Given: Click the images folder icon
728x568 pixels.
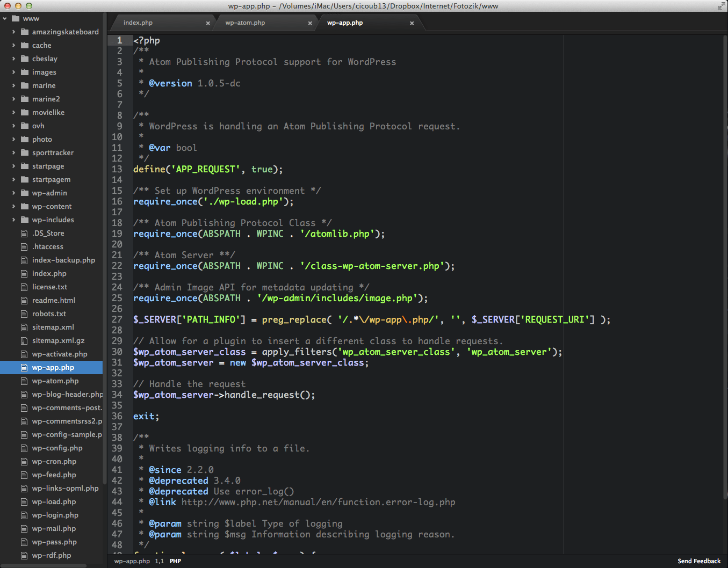Looking at the screenshot, I should [x=25, y=72].
